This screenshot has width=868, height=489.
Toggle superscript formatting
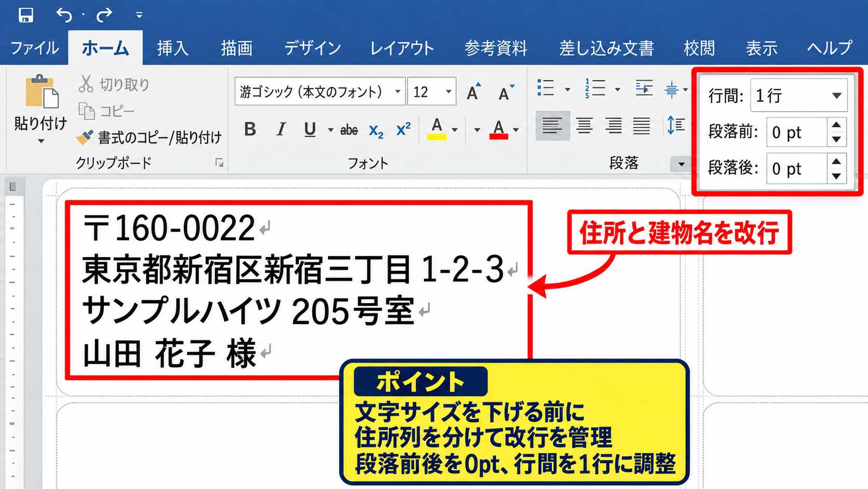(403, 129)
